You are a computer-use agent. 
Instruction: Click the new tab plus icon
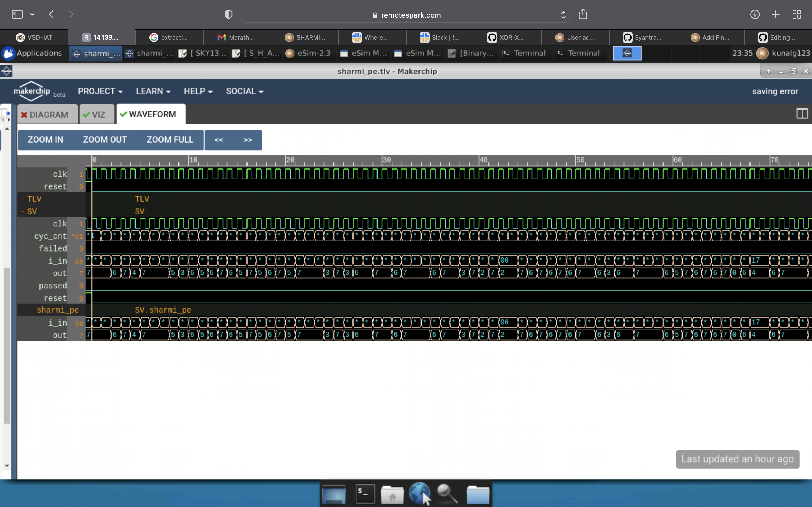pos(776,14)
